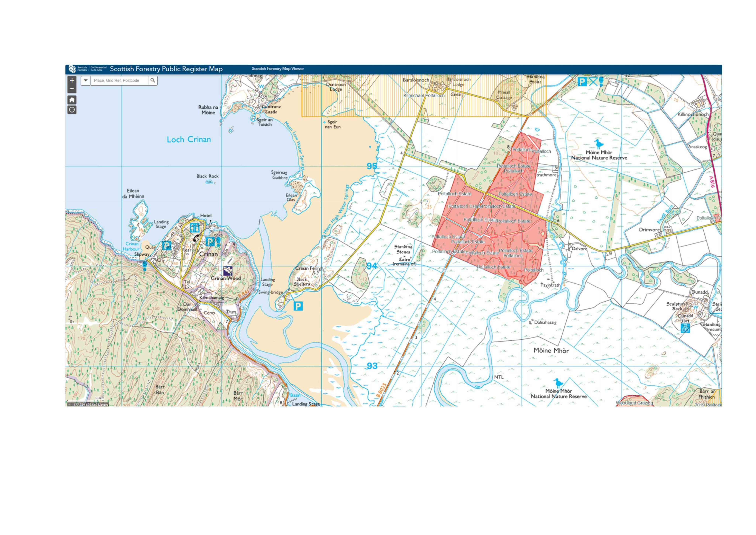Find my location using the crosshair button
The image size is (756, 535).
(72, 110)
